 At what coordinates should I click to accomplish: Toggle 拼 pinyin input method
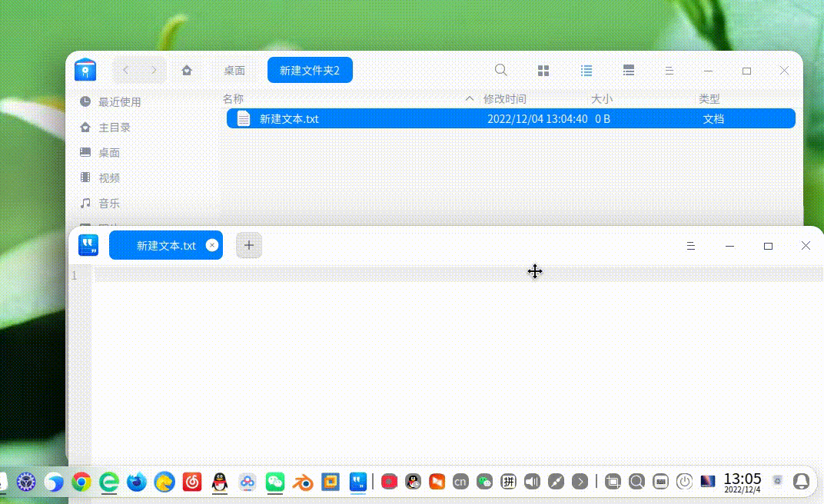coord(508,482)
